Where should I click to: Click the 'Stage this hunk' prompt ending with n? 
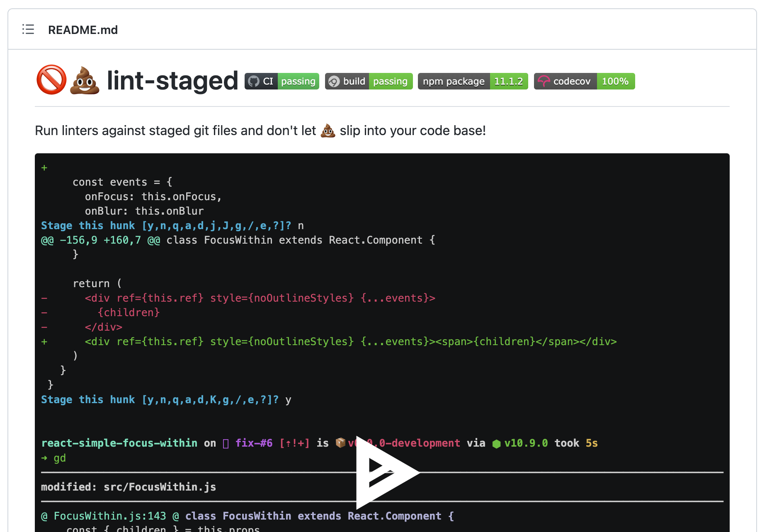click(x=172, y=226)
